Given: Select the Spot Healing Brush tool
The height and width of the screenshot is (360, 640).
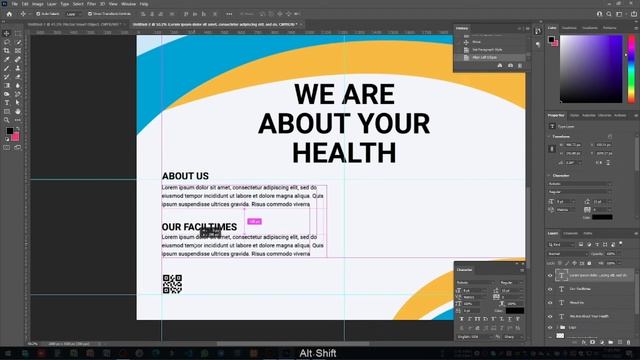Looking at the screenshot, I should [18, 60].
